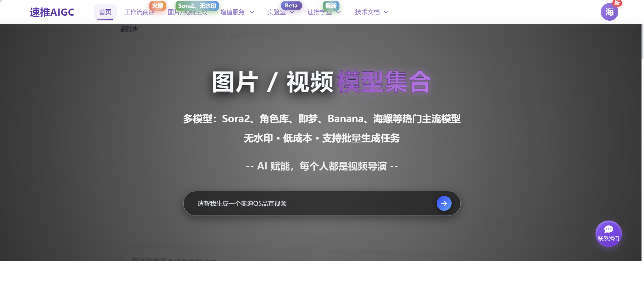Viewport: 644px width, 291px height.
Task: Click the Sora2、无水印 badge
Action: point(197,6)
